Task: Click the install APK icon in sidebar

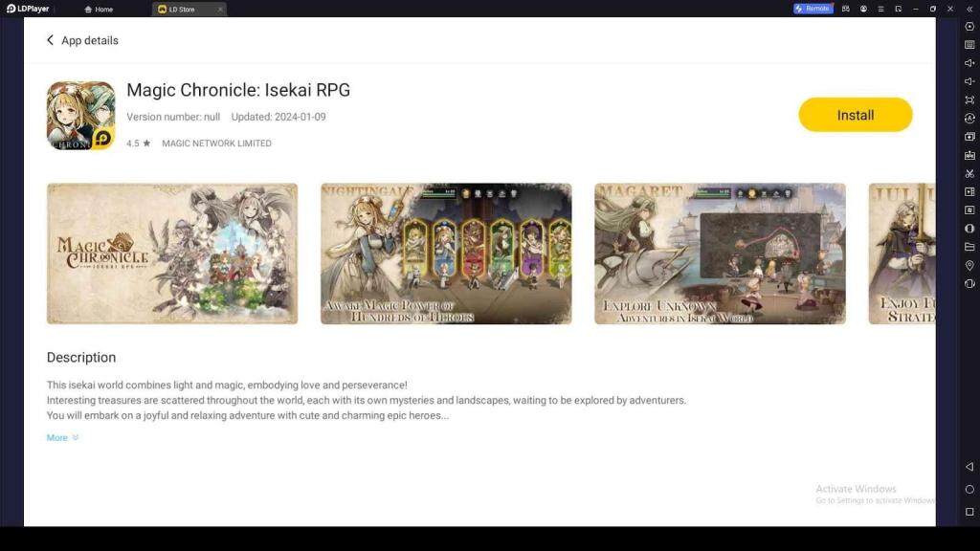Action: tap(969, 155)
